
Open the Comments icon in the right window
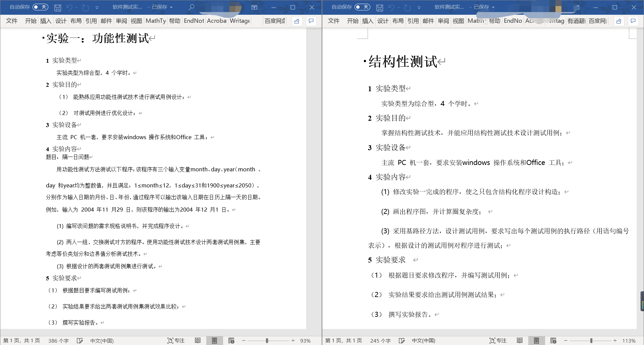(633, 21)
